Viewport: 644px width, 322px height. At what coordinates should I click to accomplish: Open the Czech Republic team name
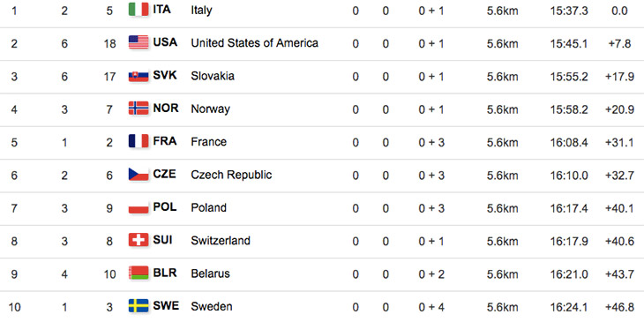click(x=231, y=175)
